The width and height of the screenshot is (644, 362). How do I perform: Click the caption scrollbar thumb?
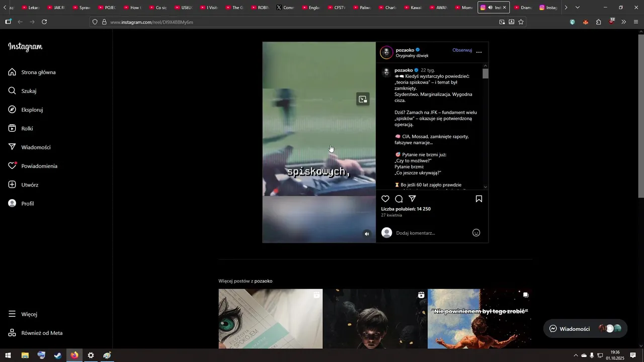486,74
